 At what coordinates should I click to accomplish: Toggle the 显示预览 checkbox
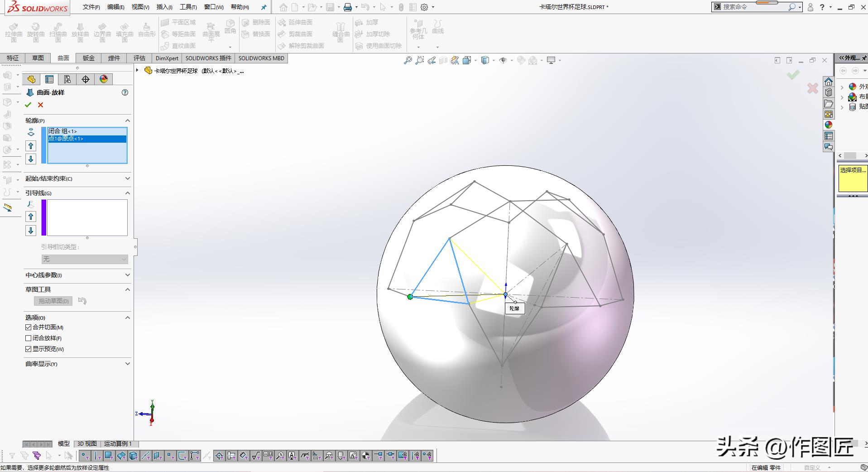tap(29, 349)
